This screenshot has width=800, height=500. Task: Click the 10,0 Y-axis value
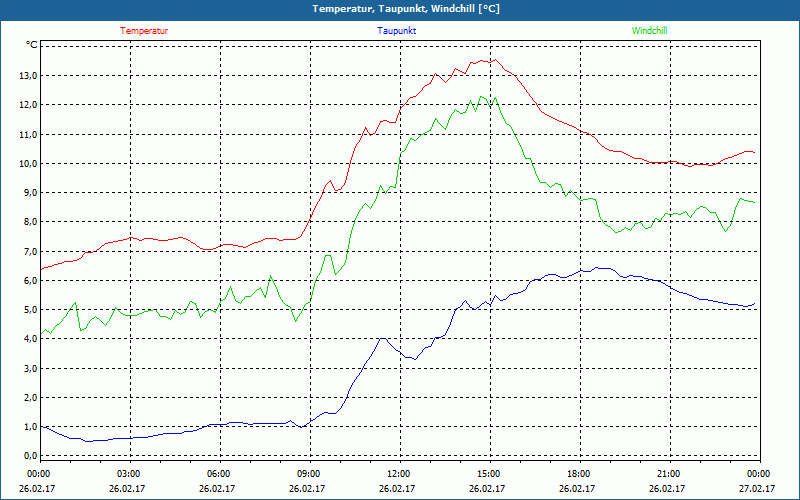(x=29, y=163)
